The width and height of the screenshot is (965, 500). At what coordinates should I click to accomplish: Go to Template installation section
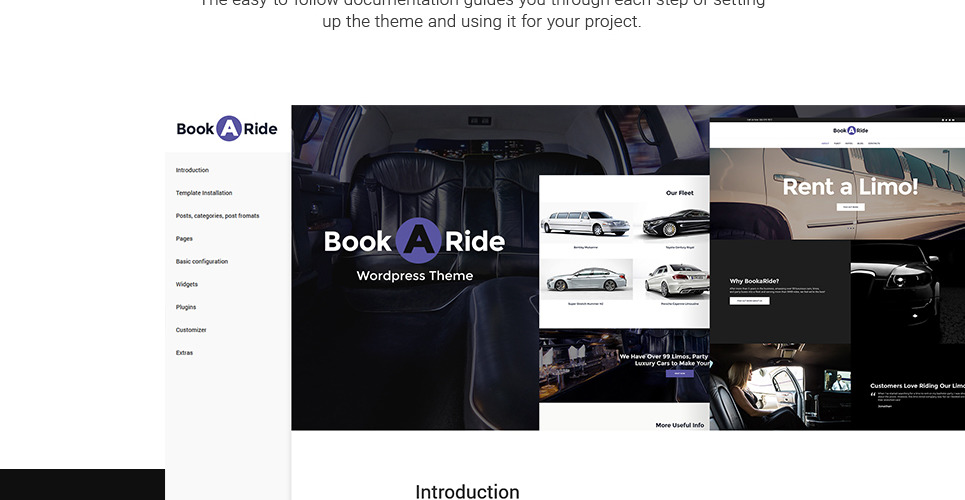click(204, 193)
